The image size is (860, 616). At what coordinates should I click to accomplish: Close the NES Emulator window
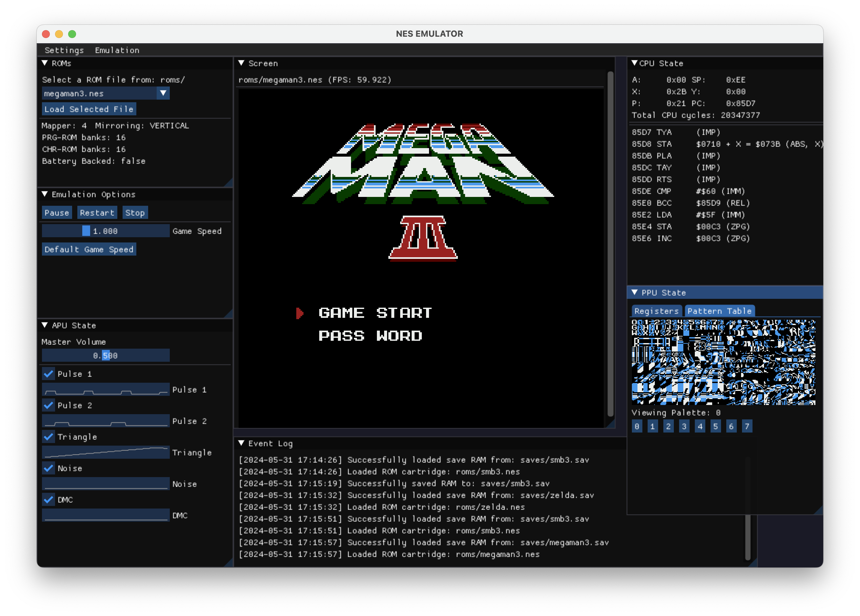point(46,34)
